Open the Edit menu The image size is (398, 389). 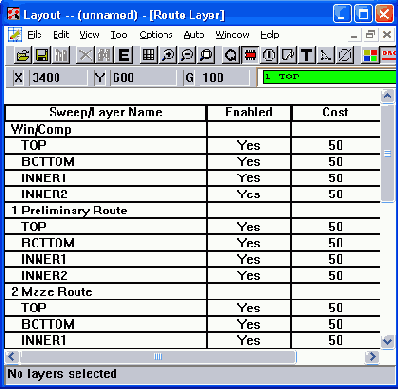click(61, 35)
